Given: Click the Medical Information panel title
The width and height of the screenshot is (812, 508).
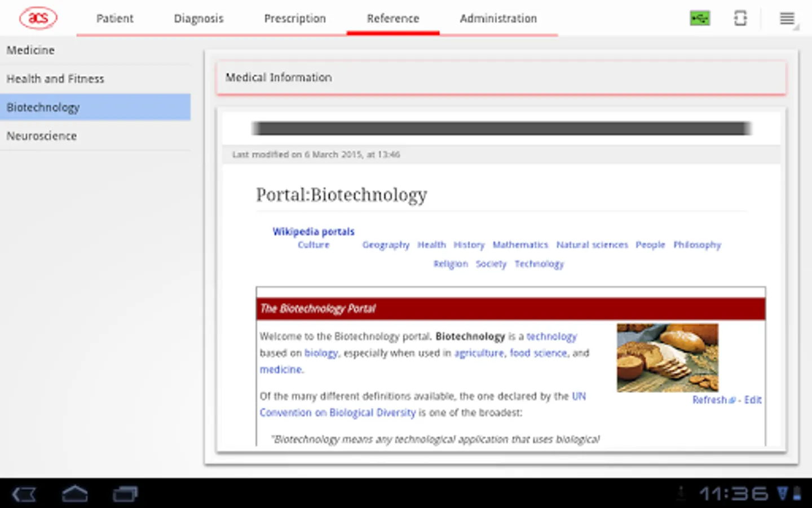Looking at the screenshot, I should click(x=279, y=77).
